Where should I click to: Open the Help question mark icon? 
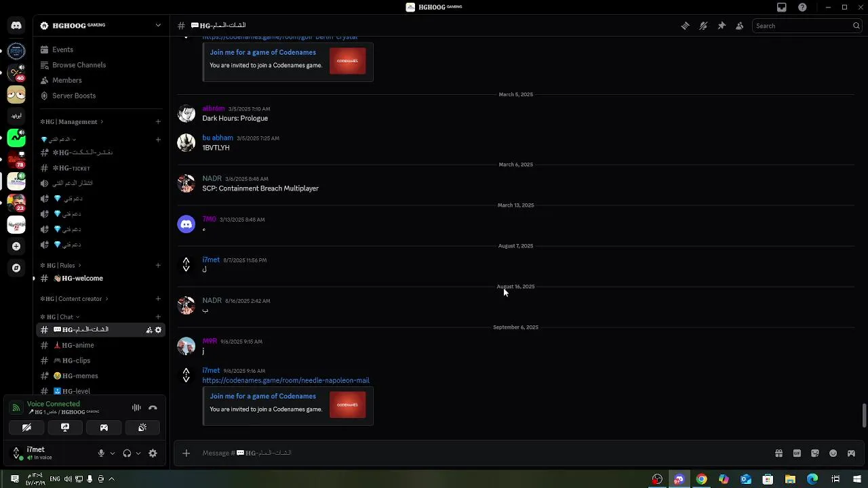tap(802, 7)
